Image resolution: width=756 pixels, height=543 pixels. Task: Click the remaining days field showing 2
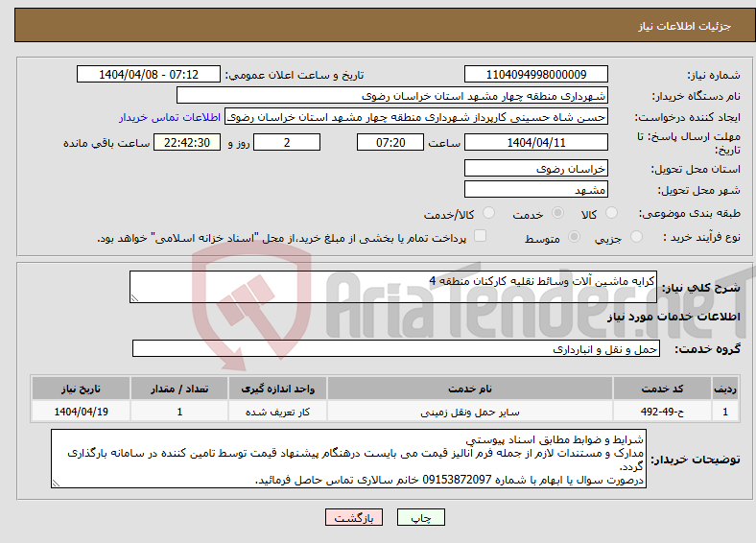click(287, 142)
